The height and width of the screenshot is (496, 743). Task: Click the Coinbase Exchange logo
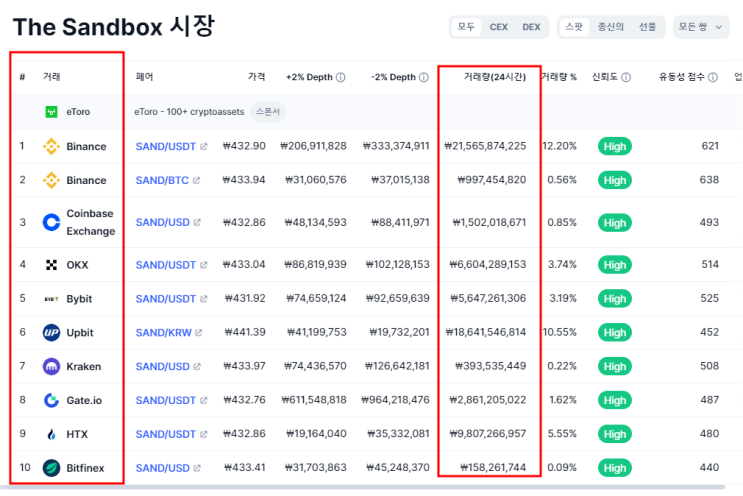click(x=51, y=222)
